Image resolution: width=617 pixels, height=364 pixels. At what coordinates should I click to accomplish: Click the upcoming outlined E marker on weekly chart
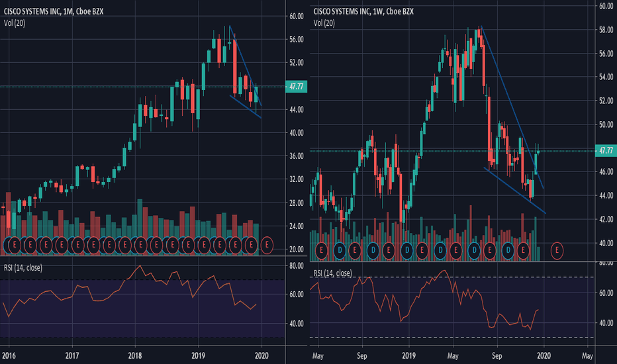point(557,250)
